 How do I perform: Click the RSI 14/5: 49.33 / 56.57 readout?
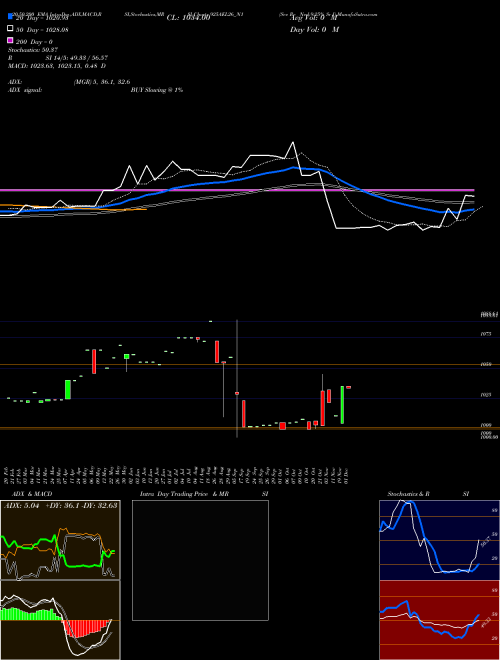(58, 58)
